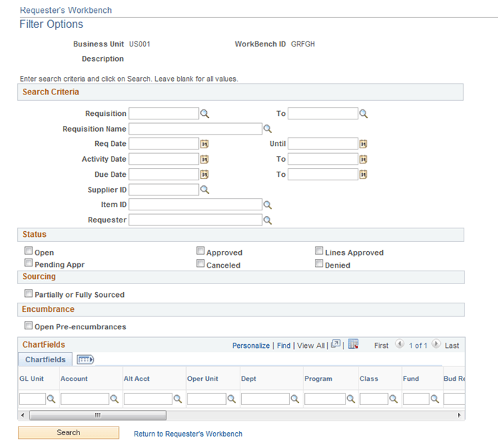The height and width of the screenshot is (448, 498).
Task: Click View All in ChartFields grid
Action: (x=311, y=346)
